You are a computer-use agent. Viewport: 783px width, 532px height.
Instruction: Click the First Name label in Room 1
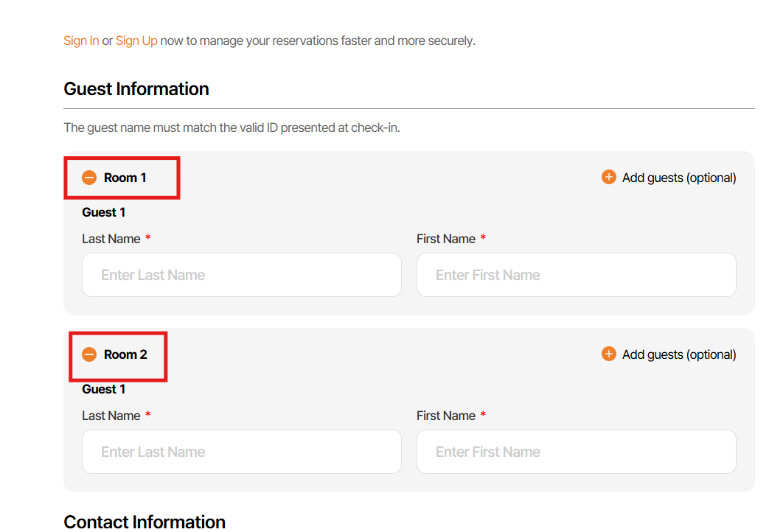[x=445, y=239]
